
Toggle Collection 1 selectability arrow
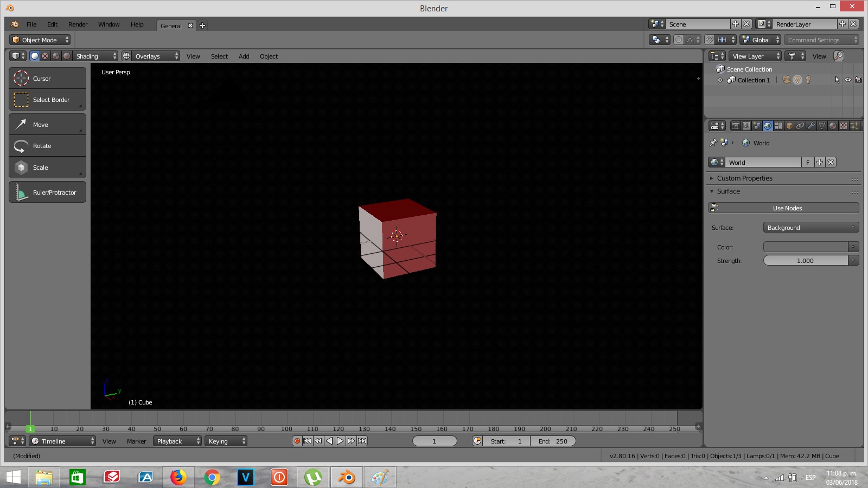(837, 80)
